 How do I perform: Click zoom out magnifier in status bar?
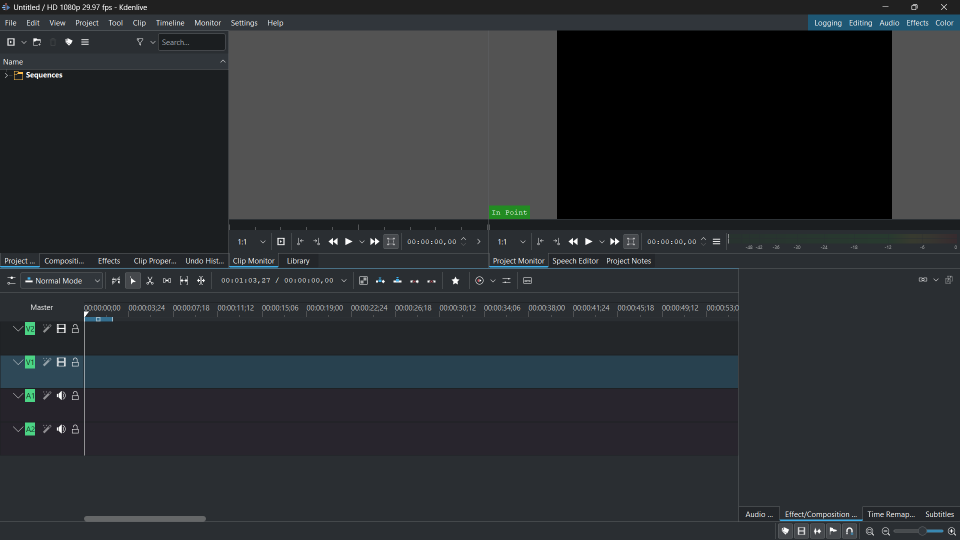point(886,531)
